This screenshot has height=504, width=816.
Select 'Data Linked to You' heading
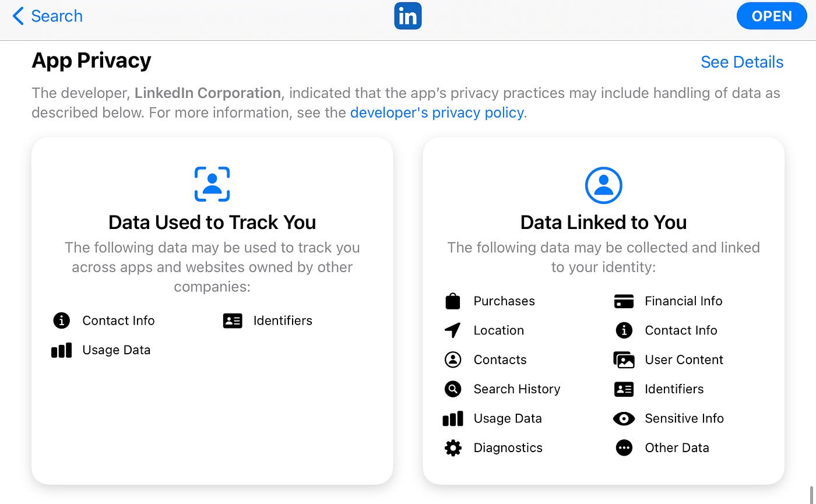pyautogui.click(x=603, y=223)
